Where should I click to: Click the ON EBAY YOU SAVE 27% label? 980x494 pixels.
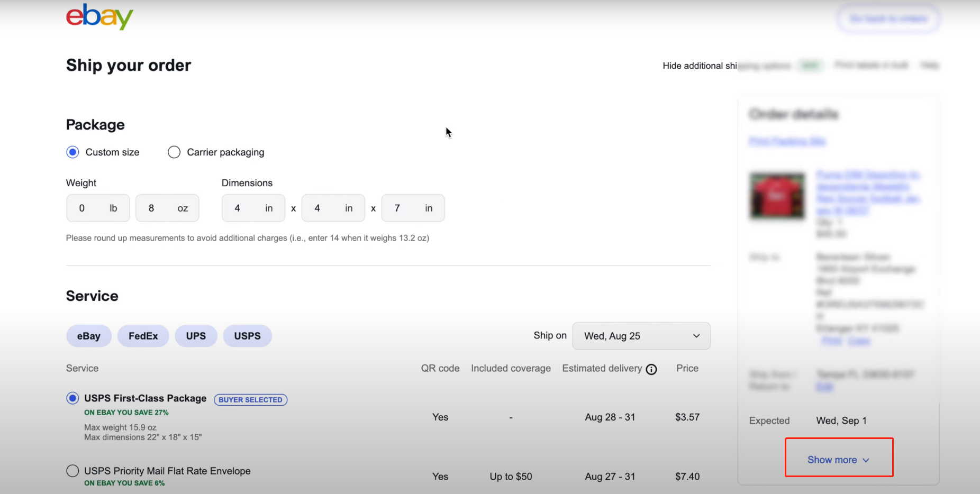point(126,413)
